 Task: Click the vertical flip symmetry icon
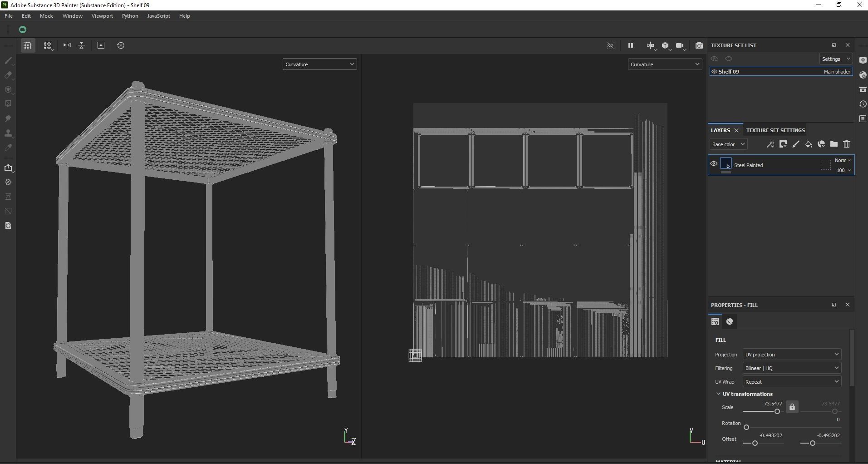[82, 45]
